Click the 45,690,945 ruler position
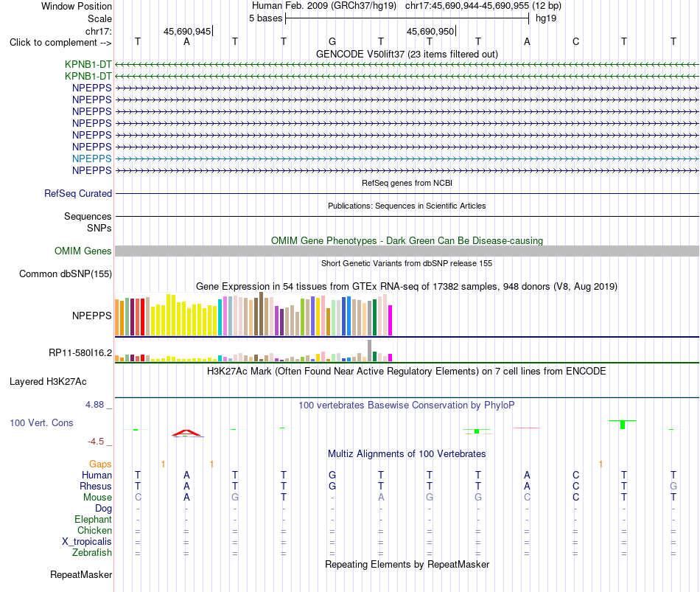Screen dimensions: 700x592 [187, 31]
